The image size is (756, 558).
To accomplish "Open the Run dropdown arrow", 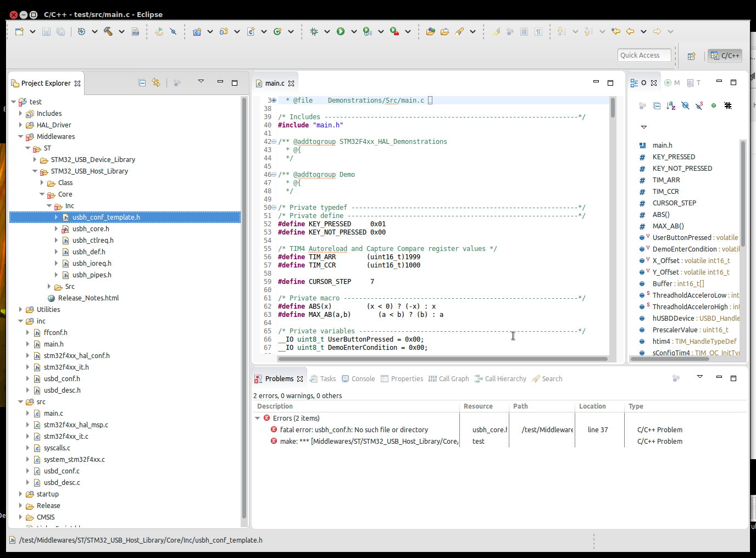I will (x=354, y=31).
